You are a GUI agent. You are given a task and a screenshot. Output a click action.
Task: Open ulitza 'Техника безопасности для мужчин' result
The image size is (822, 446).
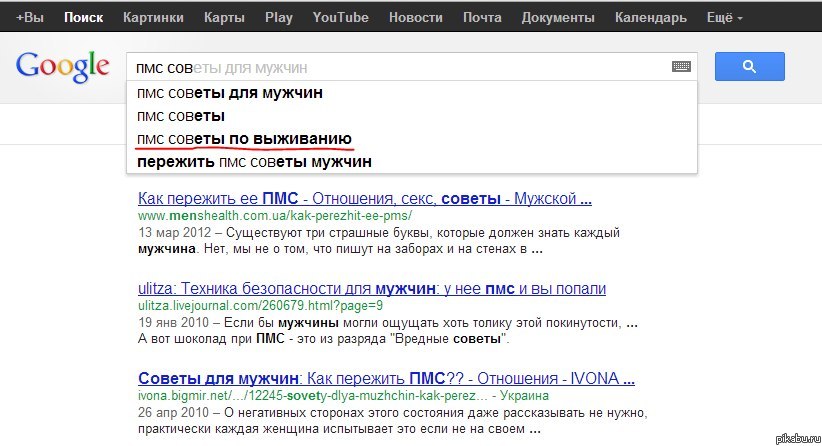click(372, 288)
